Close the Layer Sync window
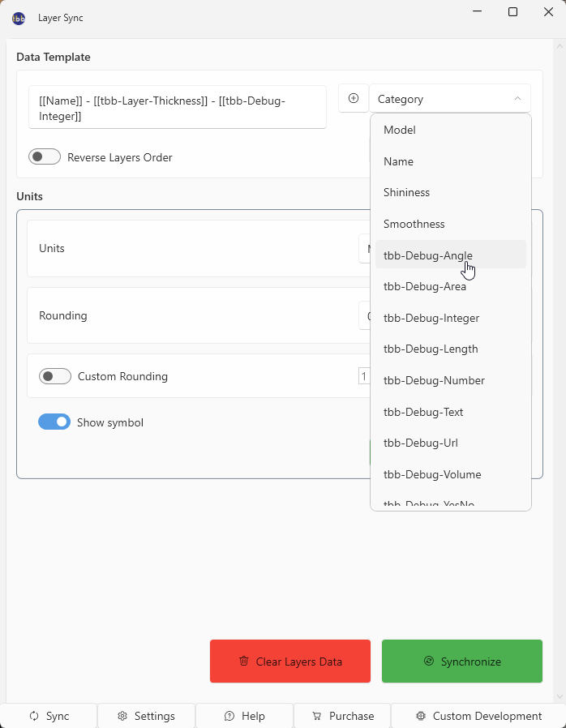 point(548,11)
